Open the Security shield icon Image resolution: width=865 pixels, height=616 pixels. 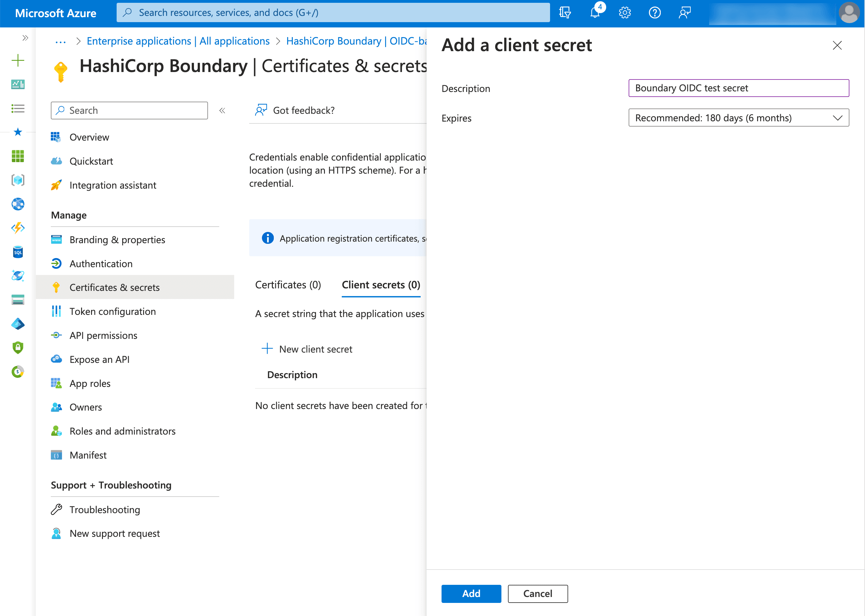click(x=18, y=348)
